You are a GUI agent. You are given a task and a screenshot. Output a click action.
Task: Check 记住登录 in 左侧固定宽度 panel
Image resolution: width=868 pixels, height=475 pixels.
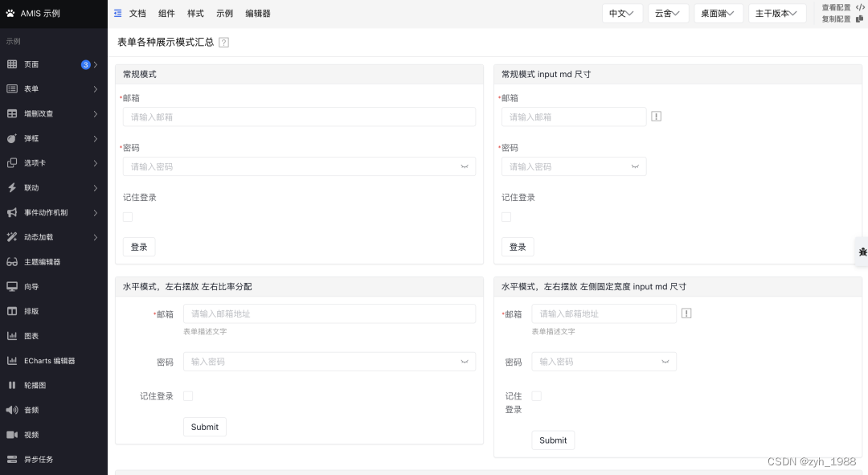click(x=536, y=395)
